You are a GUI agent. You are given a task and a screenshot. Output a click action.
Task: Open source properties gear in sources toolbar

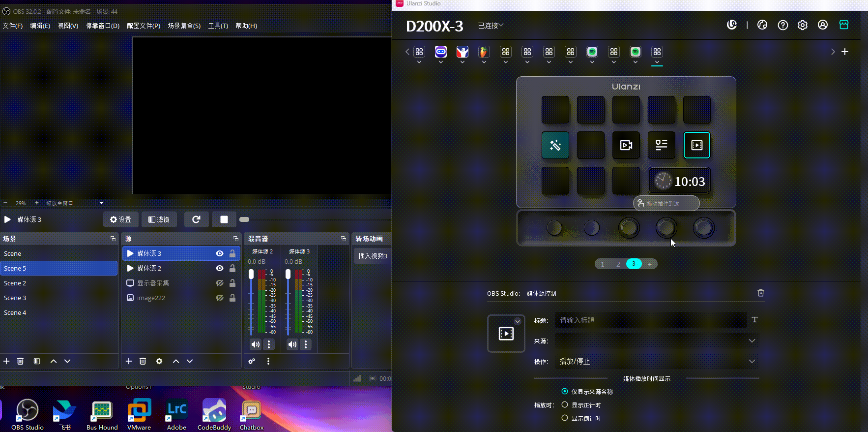pos(159,361)
